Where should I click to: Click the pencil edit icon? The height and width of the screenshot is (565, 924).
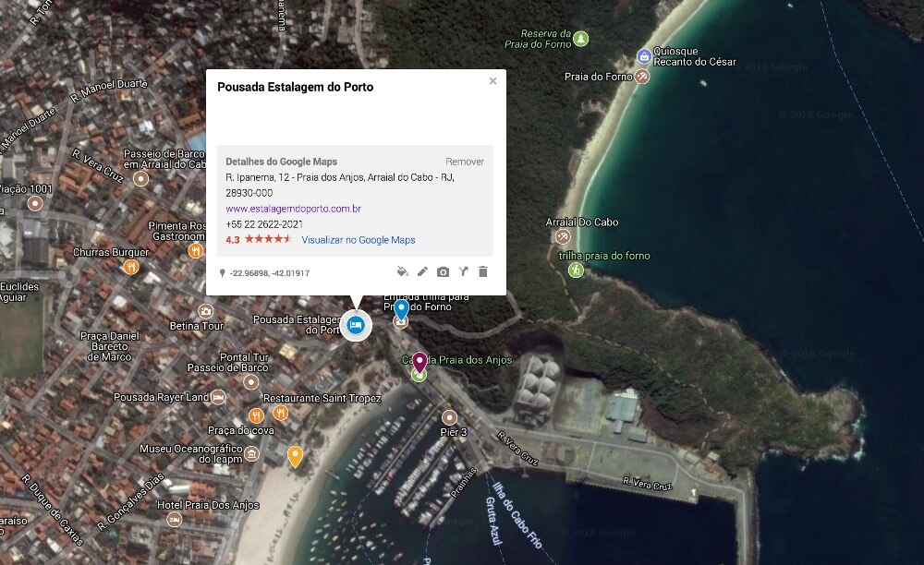tap(422, 271)
